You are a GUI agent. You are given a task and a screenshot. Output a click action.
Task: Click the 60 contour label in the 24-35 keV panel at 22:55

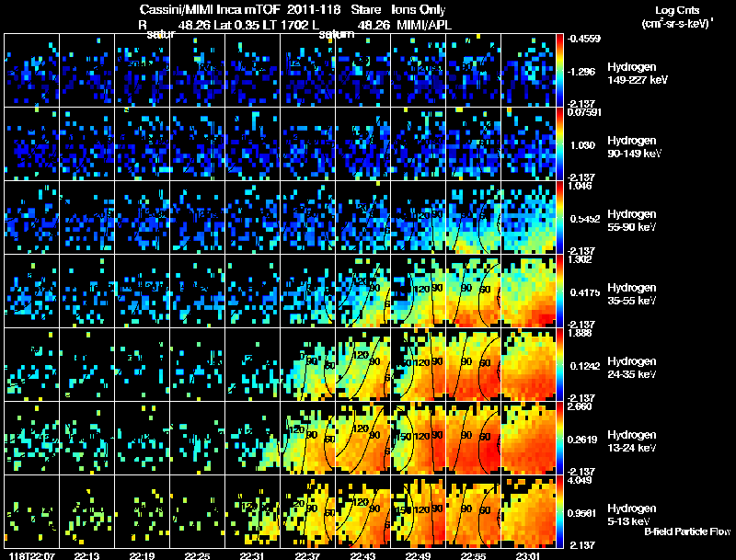[485, 362]
